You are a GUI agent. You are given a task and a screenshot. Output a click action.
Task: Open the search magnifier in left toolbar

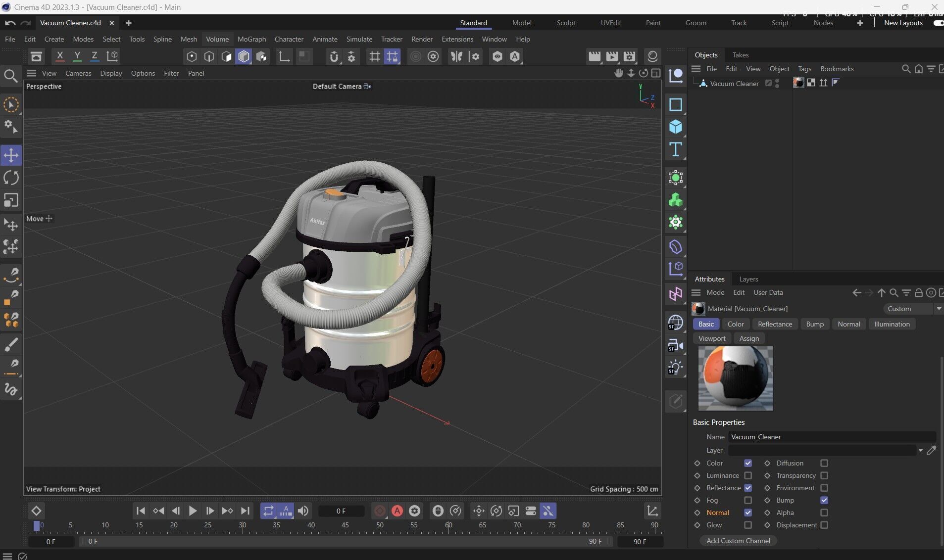click(x=11, y=76)
